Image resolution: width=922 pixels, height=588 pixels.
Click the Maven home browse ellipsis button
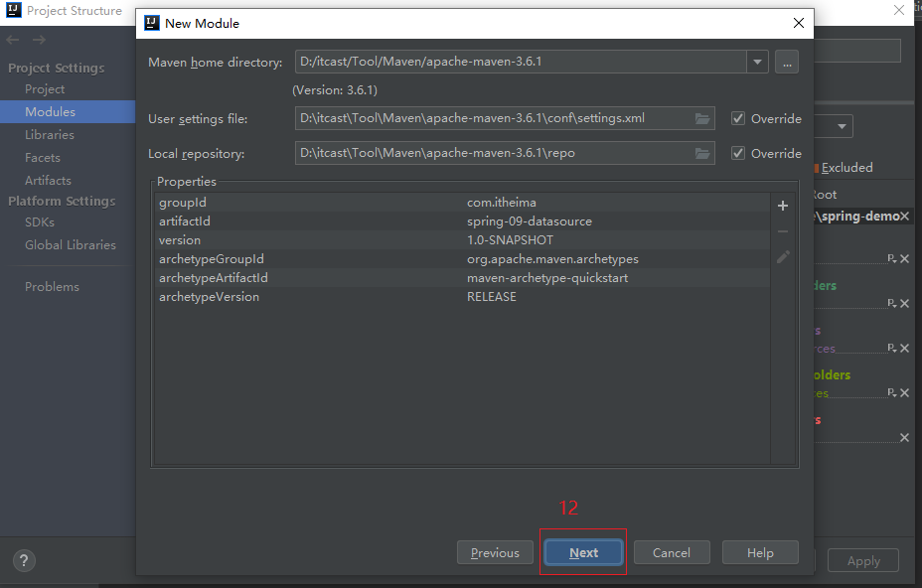(x=787, y=63)
